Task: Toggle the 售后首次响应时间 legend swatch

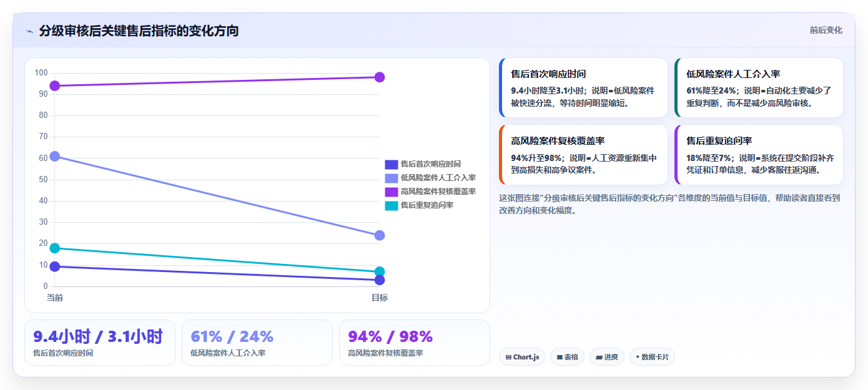Action: (391, 164)
